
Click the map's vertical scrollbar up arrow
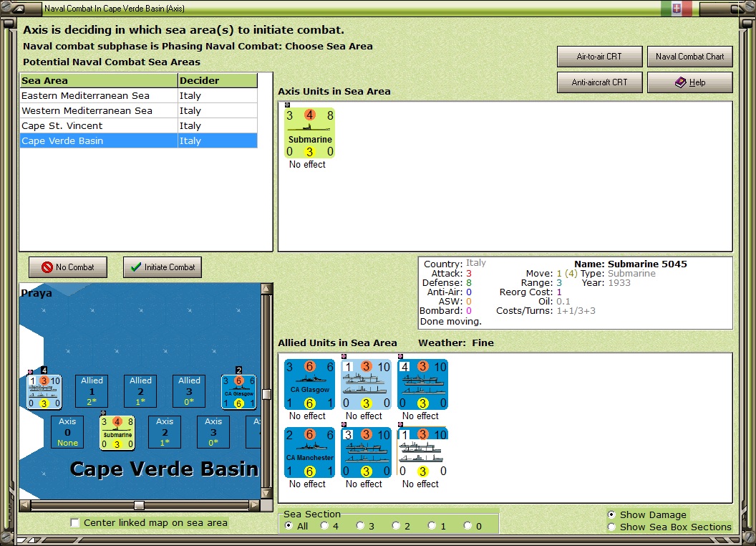tap(266, 289)
